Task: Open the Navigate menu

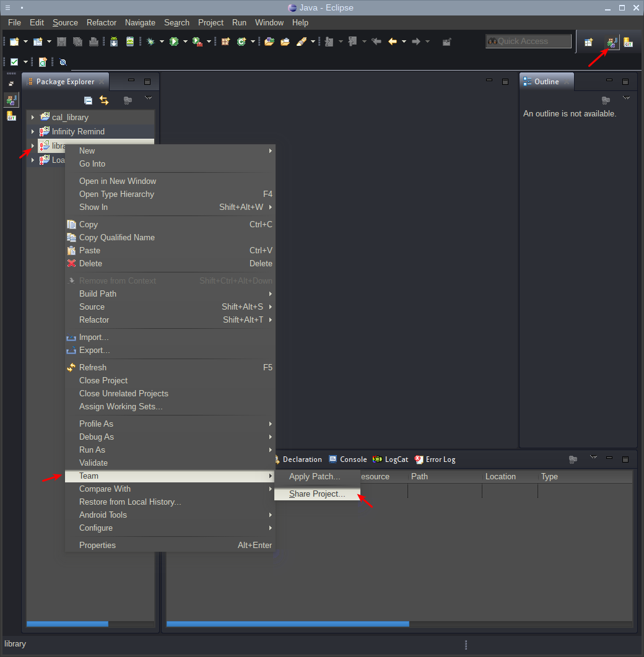Action: [x=140, y=22]
